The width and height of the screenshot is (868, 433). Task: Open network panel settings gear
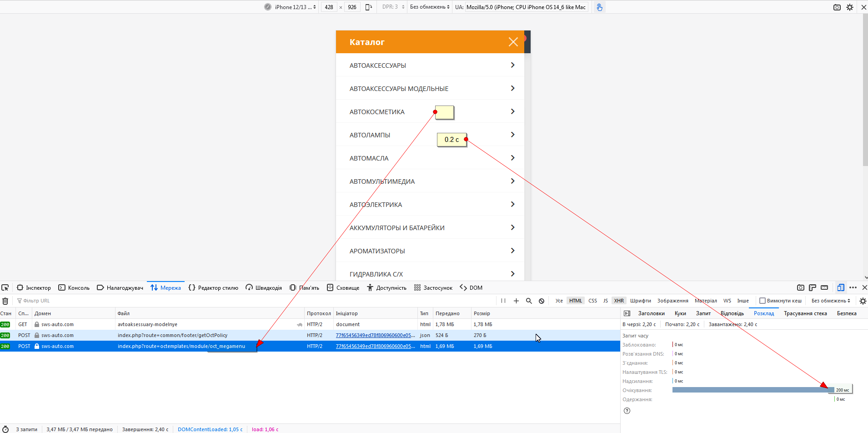pyautogui.click(x=863, y=301)
